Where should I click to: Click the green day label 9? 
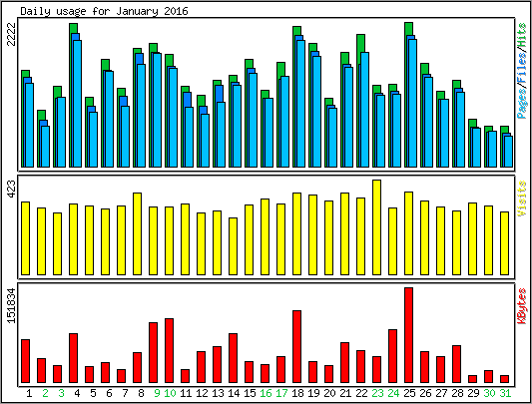[x=157, y=393]
